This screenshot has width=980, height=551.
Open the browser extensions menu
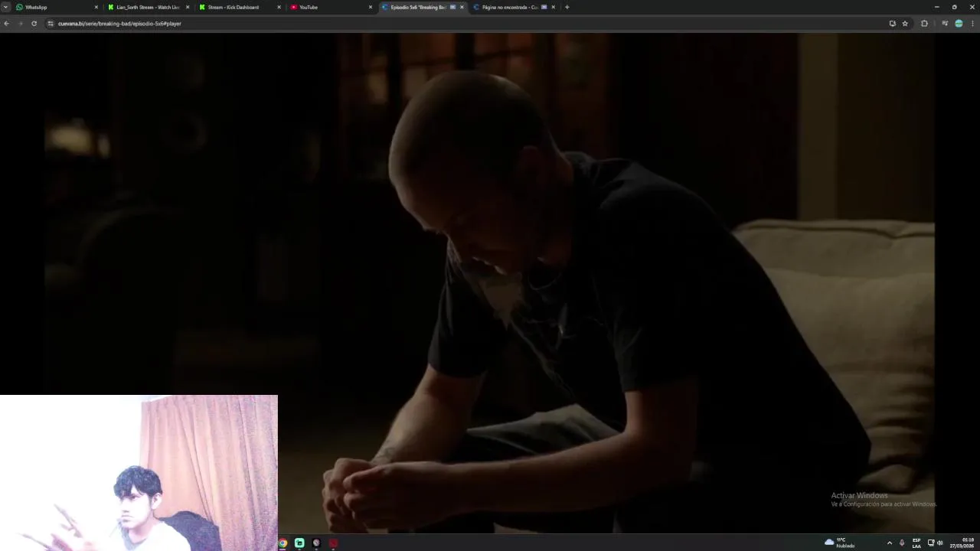coord(924,24)
